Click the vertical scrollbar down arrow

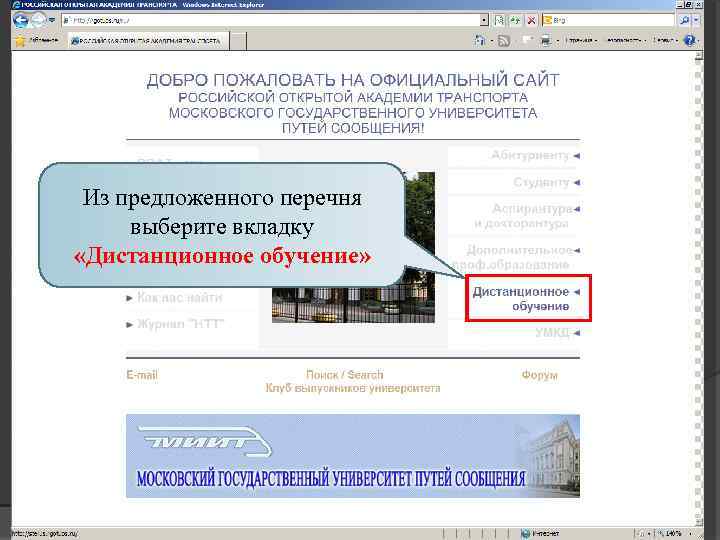coord(699,522)
